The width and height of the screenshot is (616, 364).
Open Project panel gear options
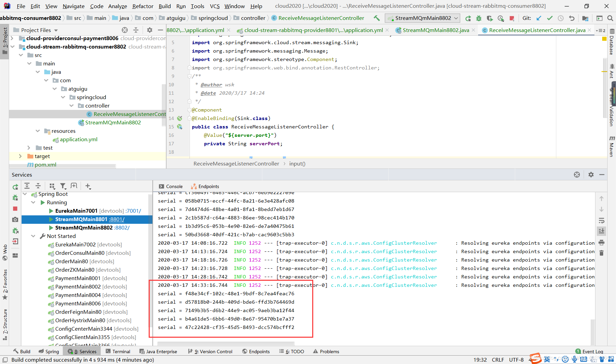coord(150,30)
